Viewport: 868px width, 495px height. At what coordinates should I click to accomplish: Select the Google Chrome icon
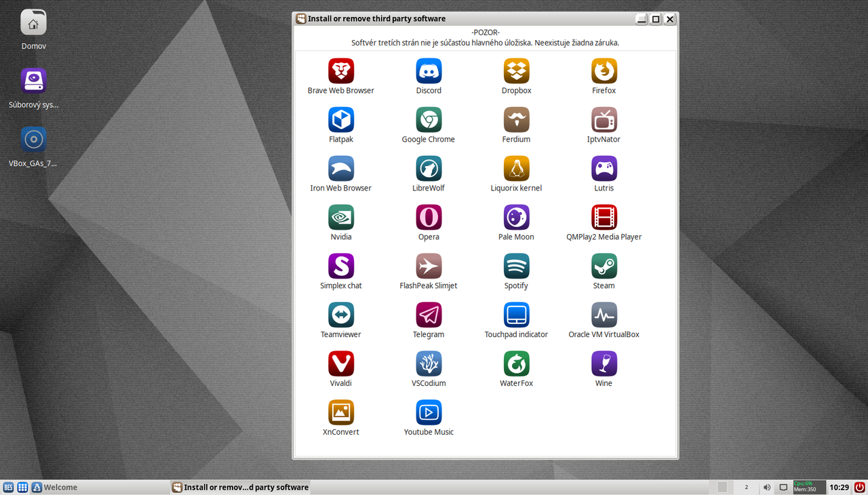point(429,119)
